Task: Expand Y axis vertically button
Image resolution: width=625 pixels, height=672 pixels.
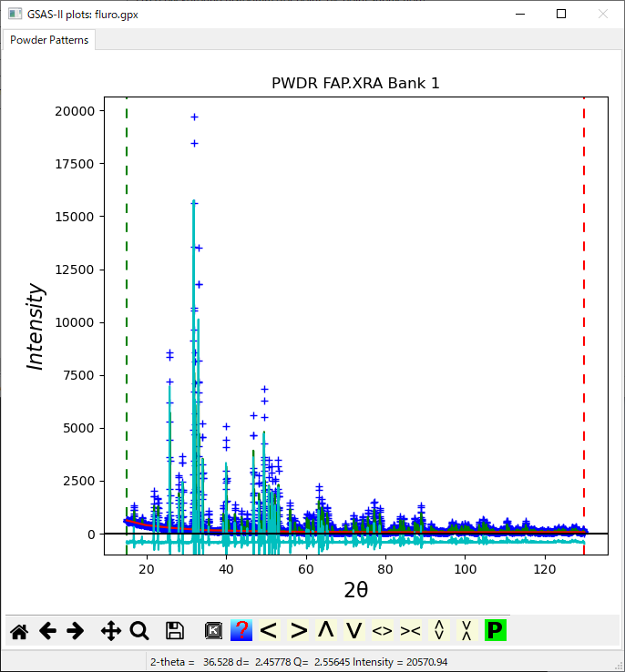Action: pyautogui.click(x=439, y=630)
